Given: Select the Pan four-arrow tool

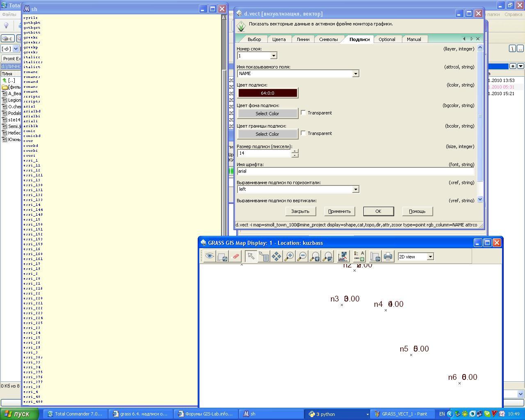Looking at the screenshot, I should (276, 256).
